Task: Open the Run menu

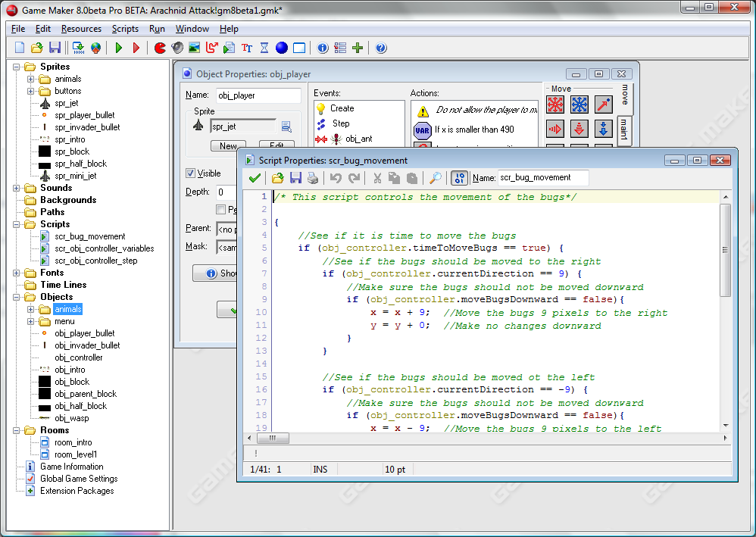Action: (x=157, y=29)
